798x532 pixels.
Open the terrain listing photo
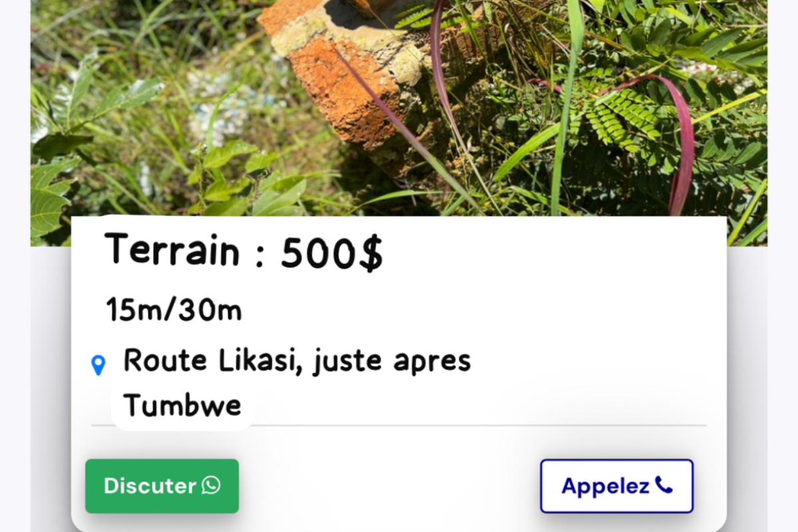399,108
